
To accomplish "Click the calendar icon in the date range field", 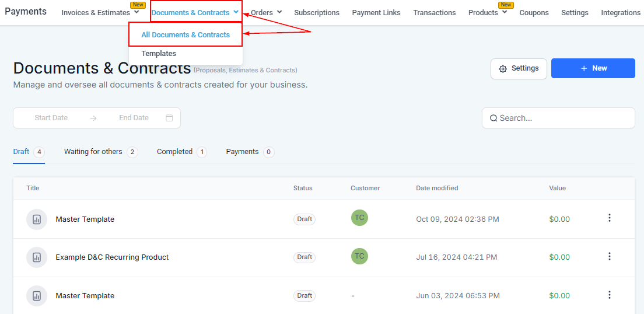I will tap(169, 118).
